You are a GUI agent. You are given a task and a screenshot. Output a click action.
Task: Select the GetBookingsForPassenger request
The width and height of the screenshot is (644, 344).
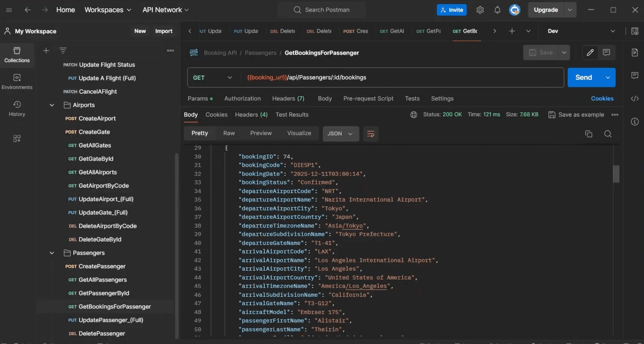[114, 307]
